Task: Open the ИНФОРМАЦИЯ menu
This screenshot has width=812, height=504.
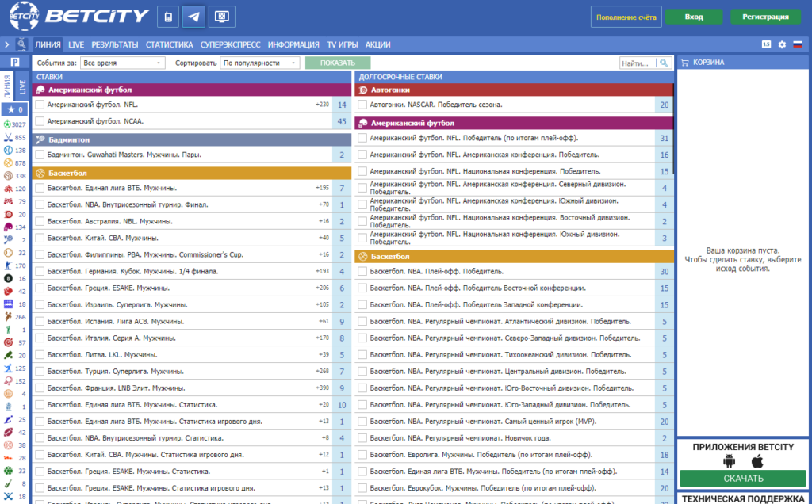Action: (x=293, y=45)
